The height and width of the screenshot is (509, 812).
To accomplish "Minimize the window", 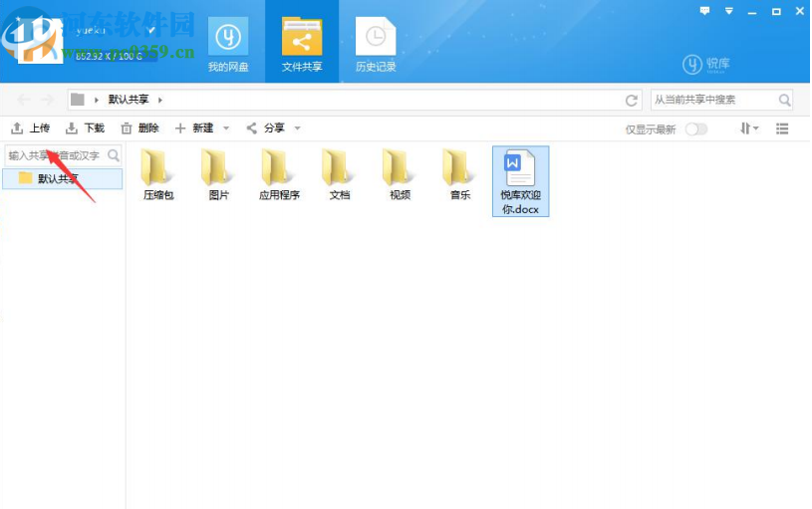I will [x=752, y=12].
